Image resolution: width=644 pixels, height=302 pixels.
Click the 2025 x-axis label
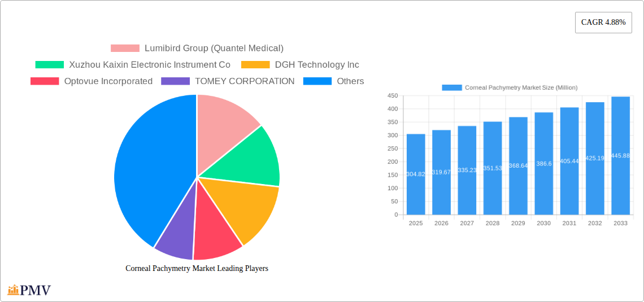416,223
